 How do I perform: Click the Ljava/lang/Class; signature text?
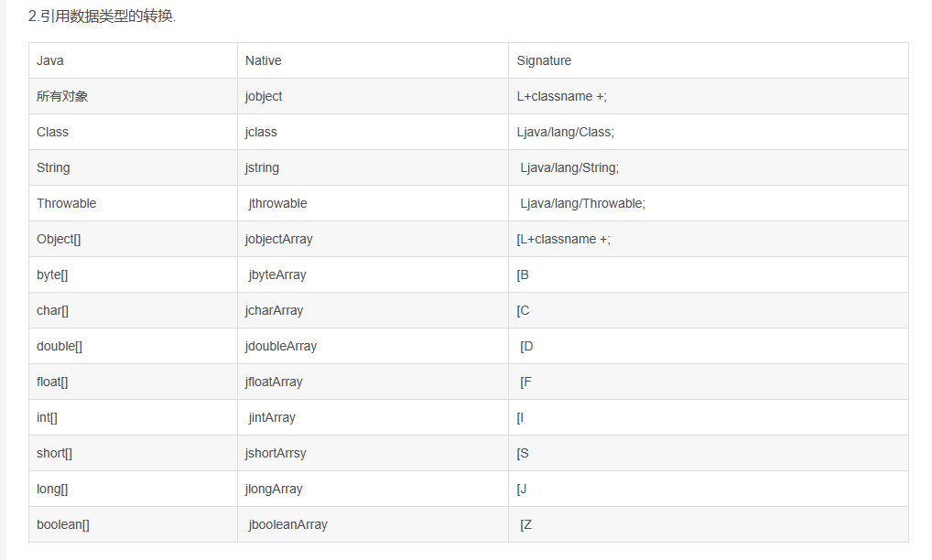coord(566,132)
